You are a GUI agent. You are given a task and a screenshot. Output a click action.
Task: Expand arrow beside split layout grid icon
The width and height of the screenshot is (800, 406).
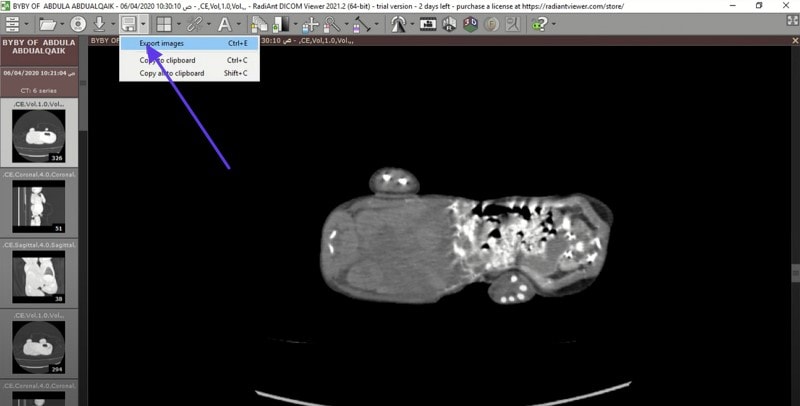(178, 24)
